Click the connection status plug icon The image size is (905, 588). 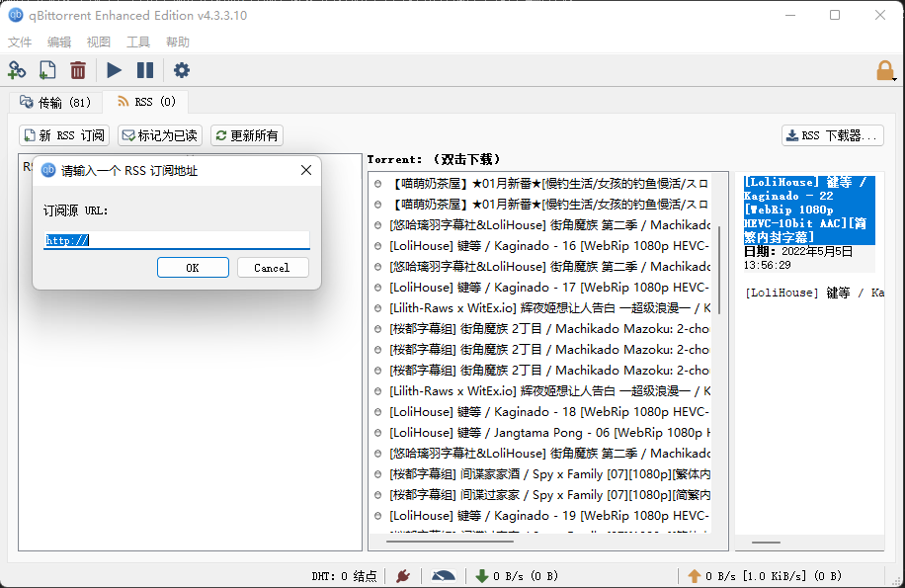pos(403,575)
